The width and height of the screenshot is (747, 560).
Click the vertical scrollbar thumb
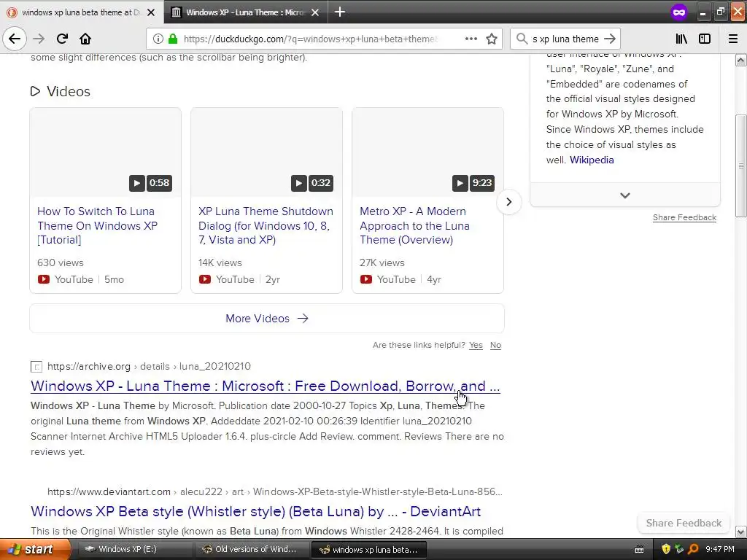pyautogui.click(x=740, y=166)
